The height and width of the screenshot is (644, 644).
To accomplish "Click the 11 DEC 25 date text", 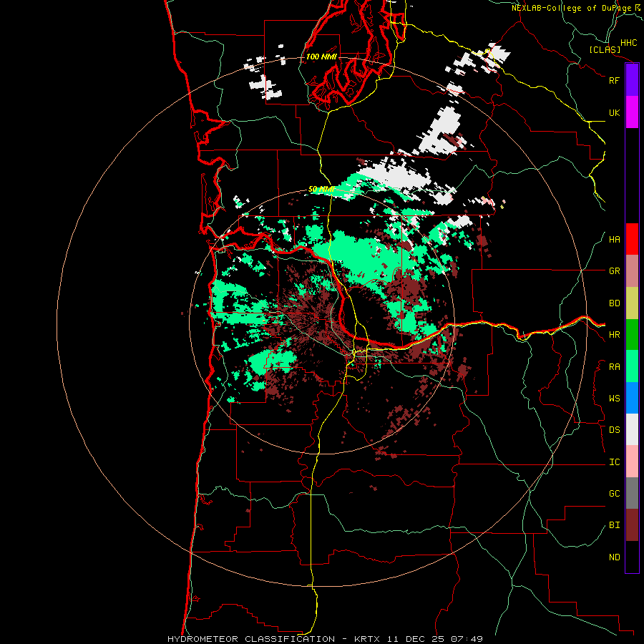I will [415, 639].
